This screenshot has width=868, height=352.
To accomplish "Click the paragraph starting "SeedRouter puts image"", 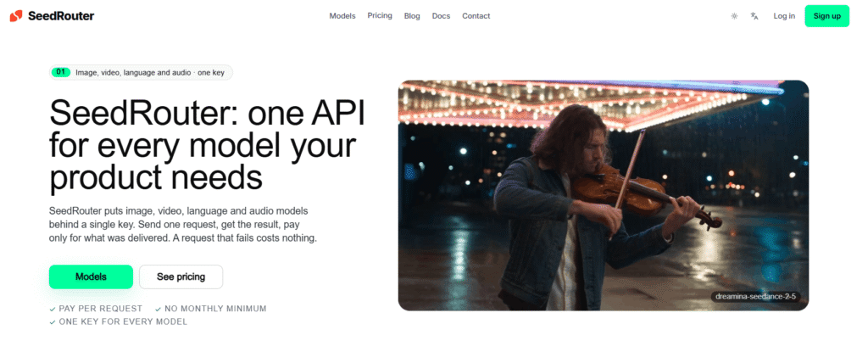I will (183, 225).
